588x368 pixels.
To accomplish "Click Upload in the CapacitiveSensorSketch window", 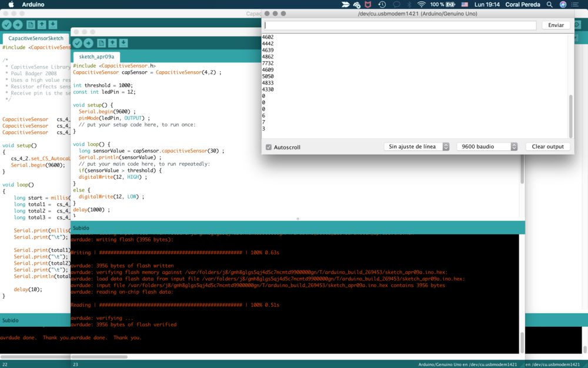I will [18, 25].
